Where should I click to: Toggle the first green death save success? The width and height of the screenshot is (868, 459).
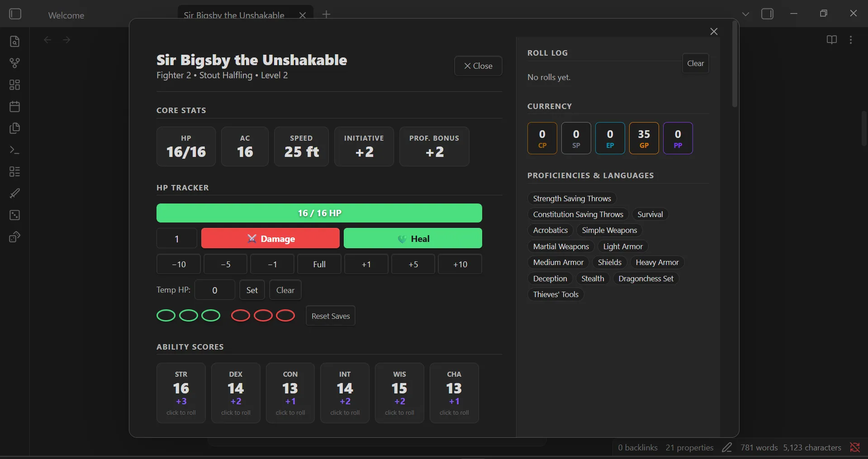coord(166,315)
